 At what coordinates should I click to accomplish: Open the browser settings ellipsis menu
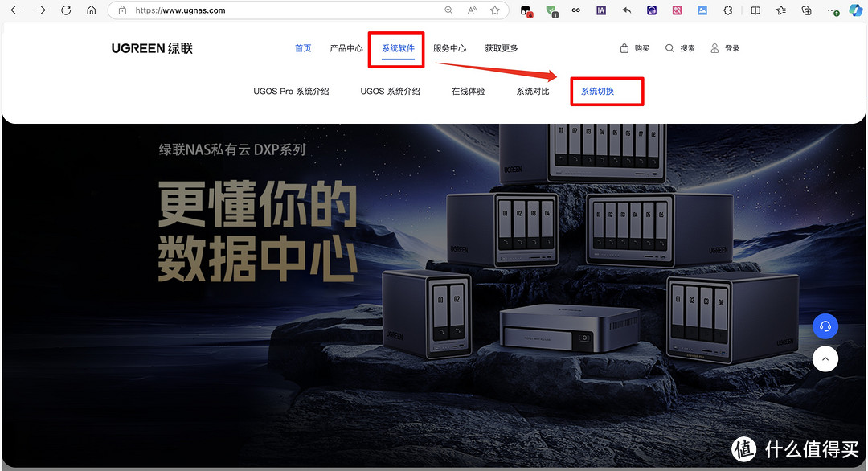829,10
